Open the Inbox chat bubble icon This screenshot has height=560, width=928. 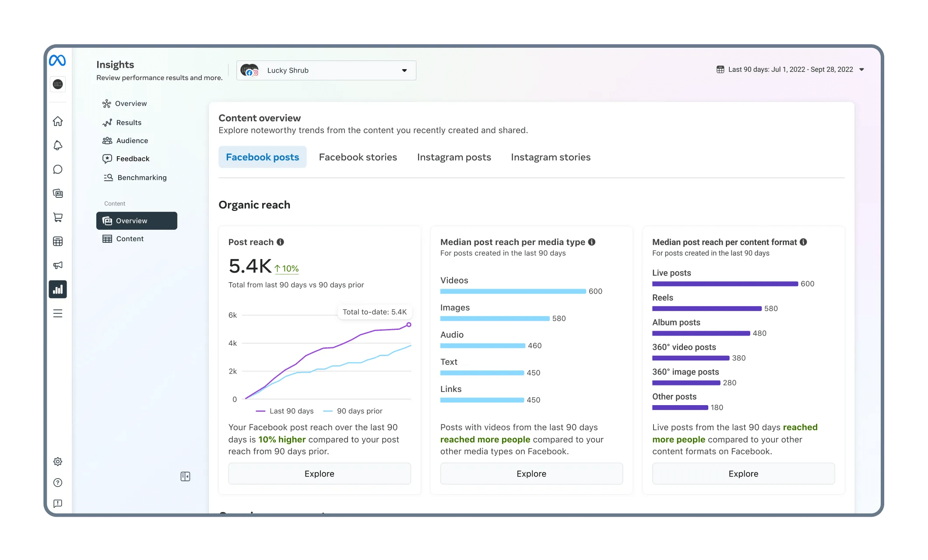(x=57, y=169)
